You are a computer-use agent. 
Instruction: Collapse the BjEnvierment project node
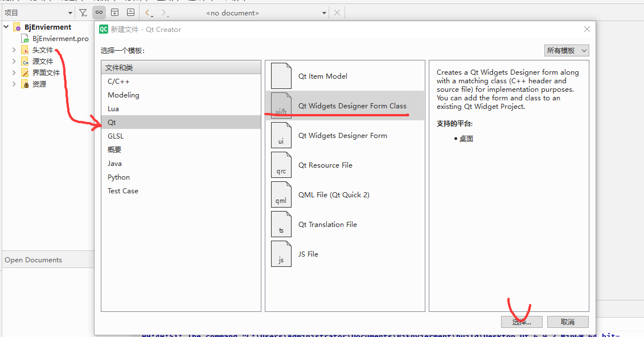tap(6, 27)
